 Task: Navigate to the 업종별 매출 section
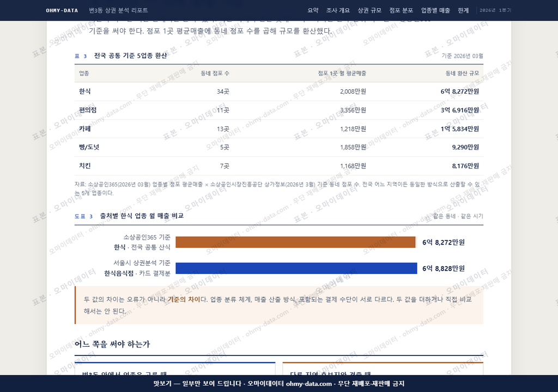pyautogui.click(x=435, y=10)
